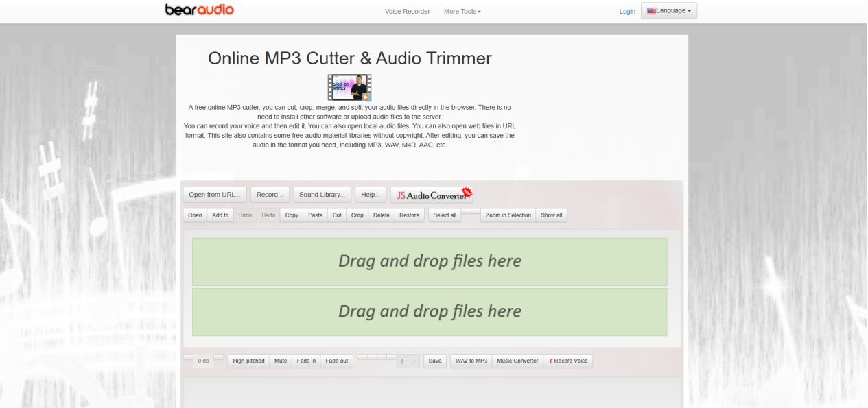Open the Music Converter tool
Viewport: 868px width, 408px height.
pyautogui.click(x=517, y=361)
